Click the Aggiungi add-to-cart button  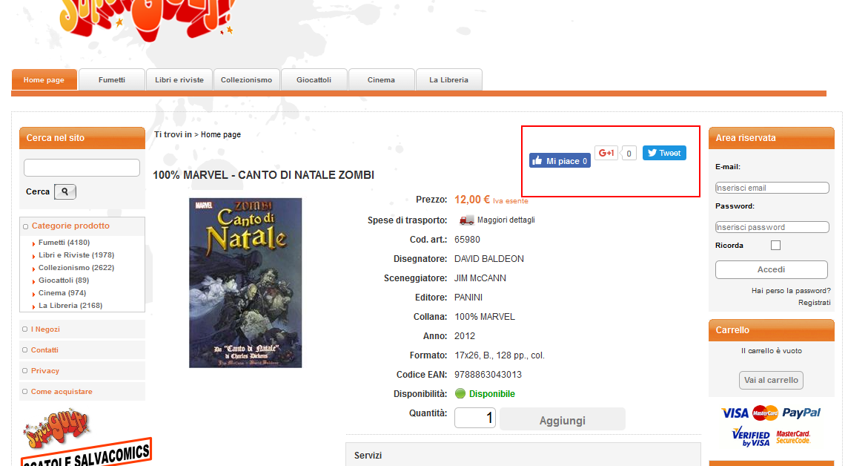pyautogui.click(x=563, y=419)
